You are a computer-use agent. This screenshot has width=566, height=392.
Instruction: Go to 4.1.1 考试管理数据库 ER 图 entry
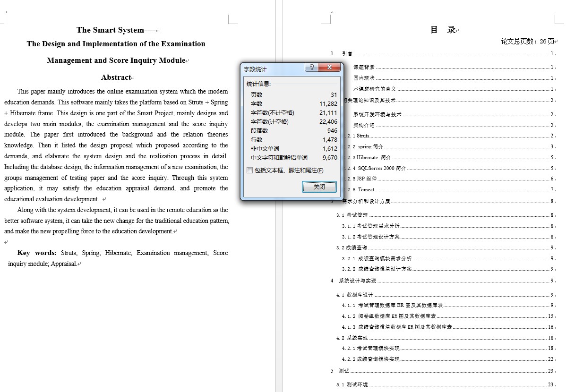tap(448, 306)
